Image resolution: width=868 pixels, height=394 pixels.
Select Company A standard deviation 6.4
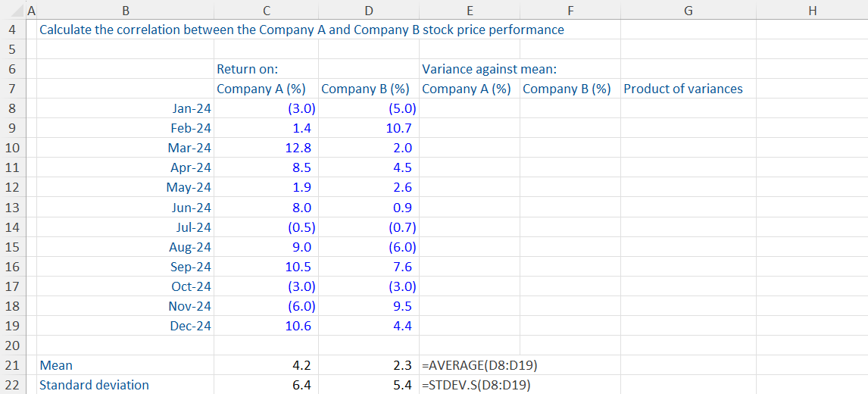click(x=267, y=385)
